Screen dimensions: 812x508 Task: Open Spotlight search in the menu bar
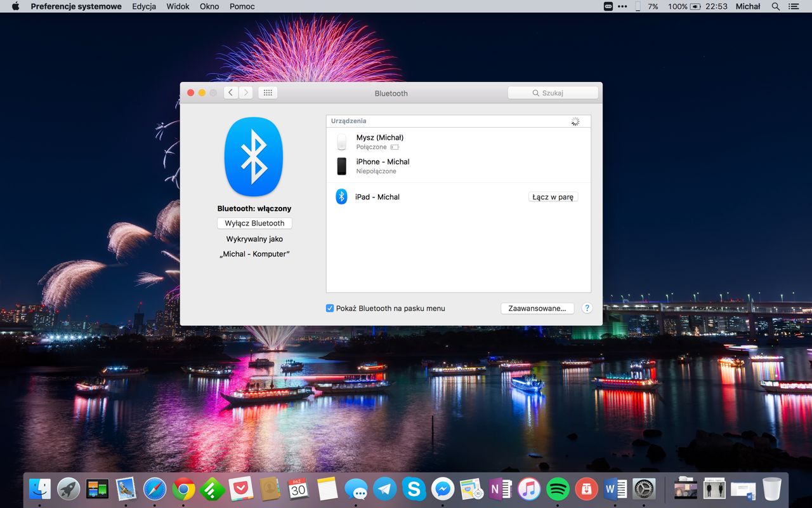coord(775,6)
